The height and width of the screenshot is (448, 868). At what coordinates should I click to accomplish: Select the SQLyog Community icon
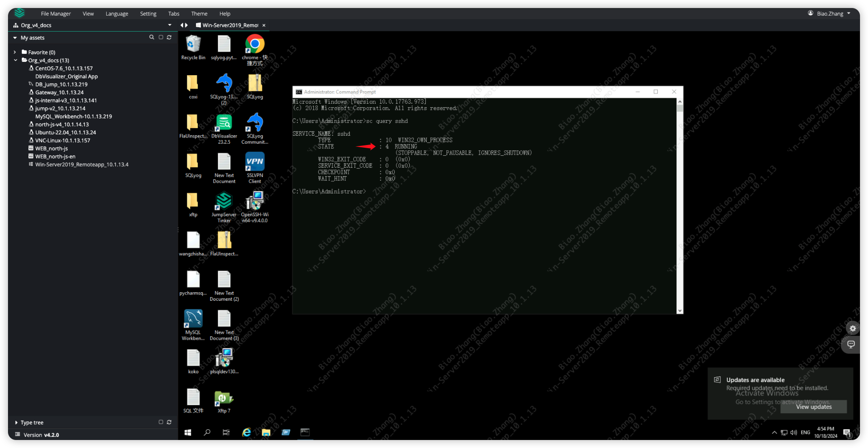255,129
